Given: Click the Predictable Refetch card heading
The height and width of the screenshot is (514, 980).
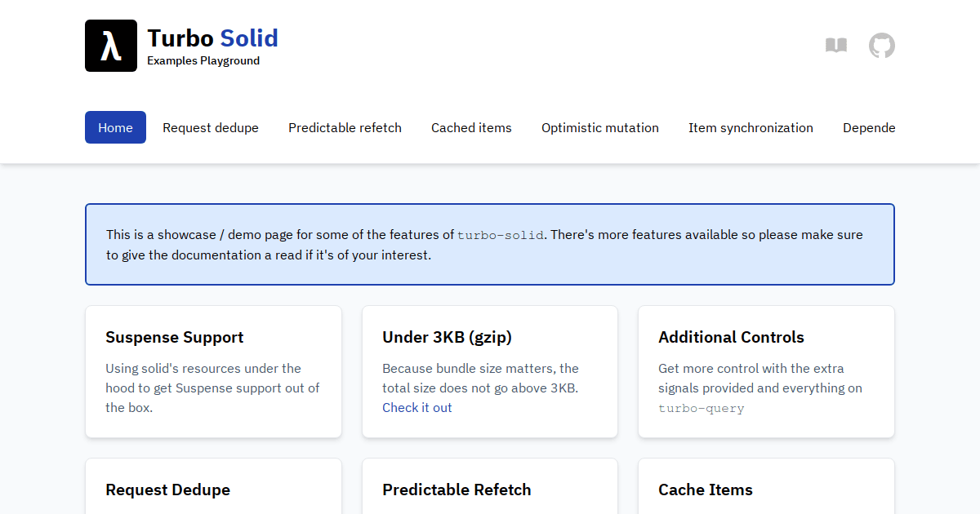Looking at the screenshot, I should [457, 490].
